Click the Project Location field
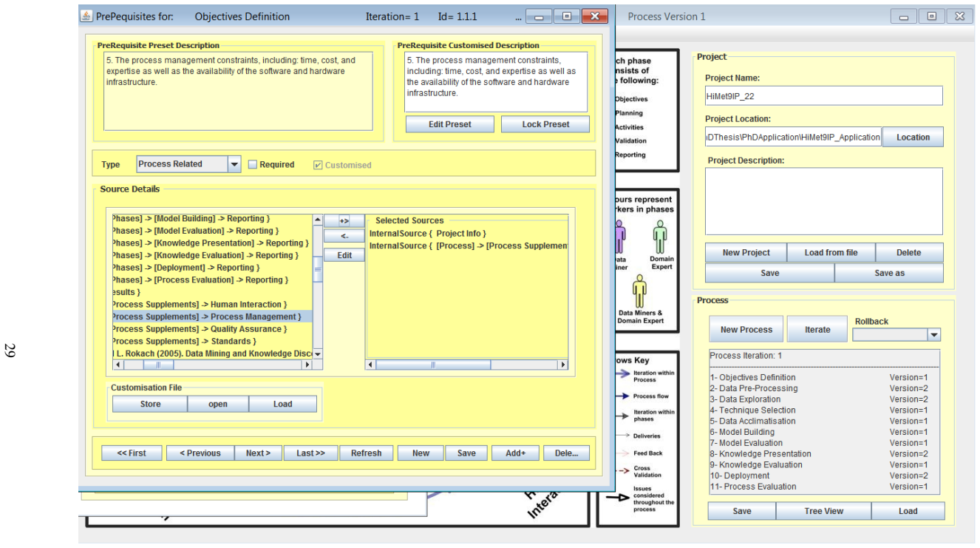 coord(792,137)
